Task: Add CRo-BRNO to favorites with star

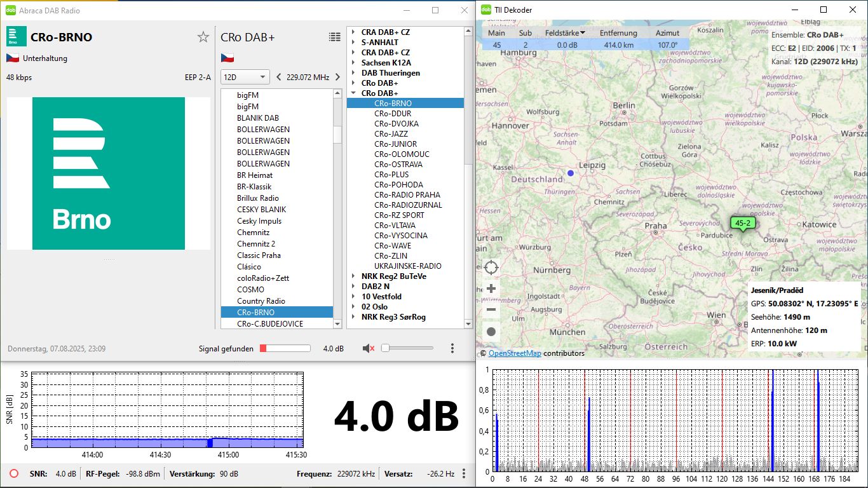Action: pyautogui.click(x=203, y=37)
